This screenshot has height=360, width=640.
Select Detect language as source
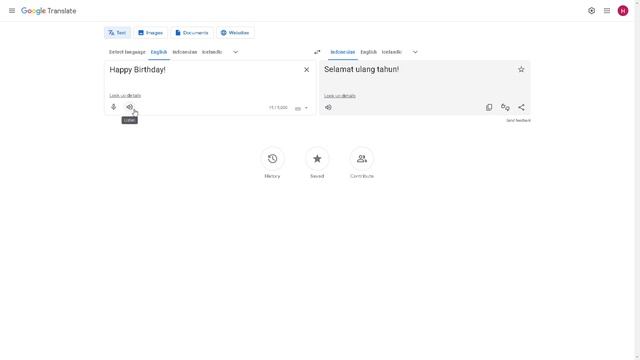pos(127,52)
